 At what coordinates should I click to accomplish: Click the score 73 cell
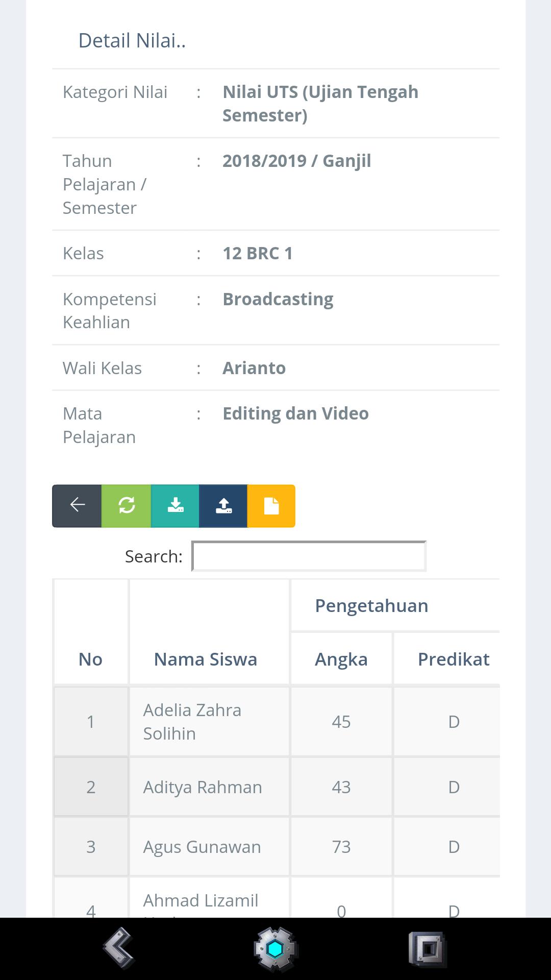click(341, 847)
